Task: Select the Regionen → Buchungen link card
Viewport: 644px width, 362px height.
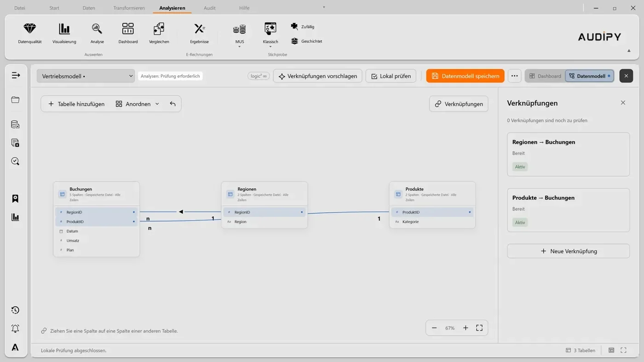Action: pos(568,154)
